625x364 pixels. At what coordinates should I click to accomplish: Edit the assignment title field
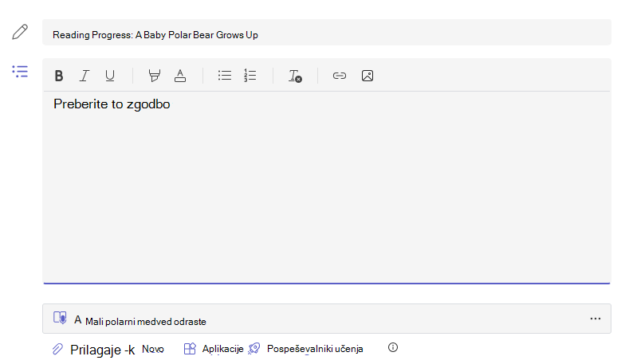pos(327,32)
